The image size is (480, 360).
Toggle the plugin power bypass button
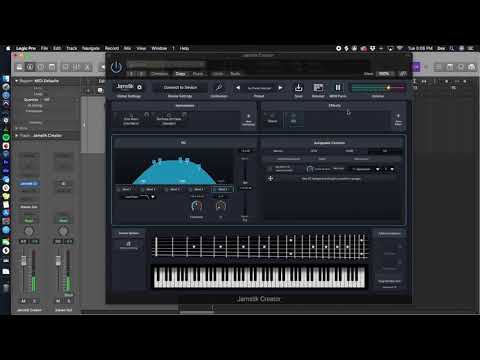(116, 67)
